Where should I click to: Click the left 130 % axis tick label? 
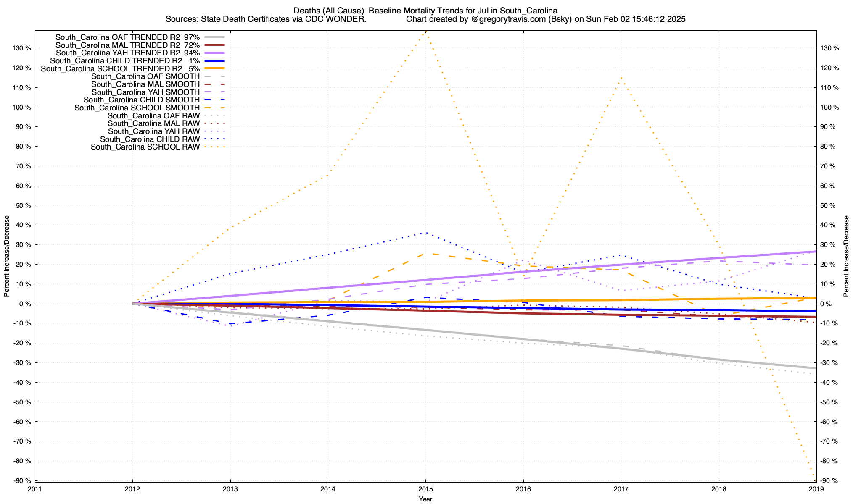point(22,48)
